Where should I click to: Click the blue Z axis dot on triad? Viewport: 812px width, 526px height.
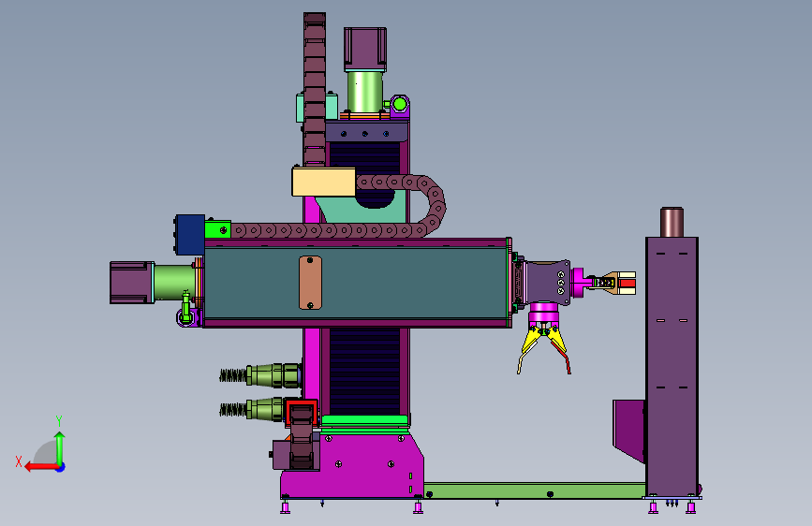[x=61, y=467]
